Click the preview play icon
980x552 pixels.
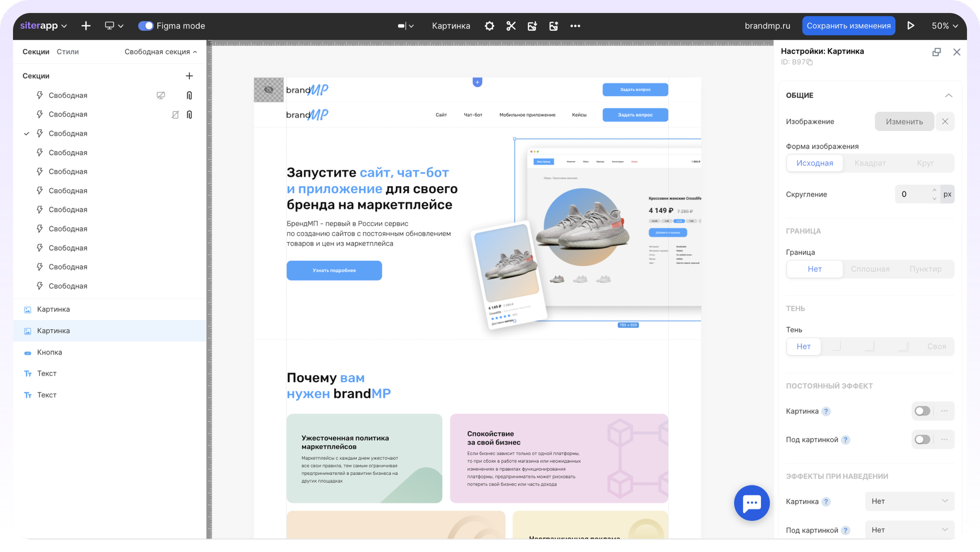point(910,26)
